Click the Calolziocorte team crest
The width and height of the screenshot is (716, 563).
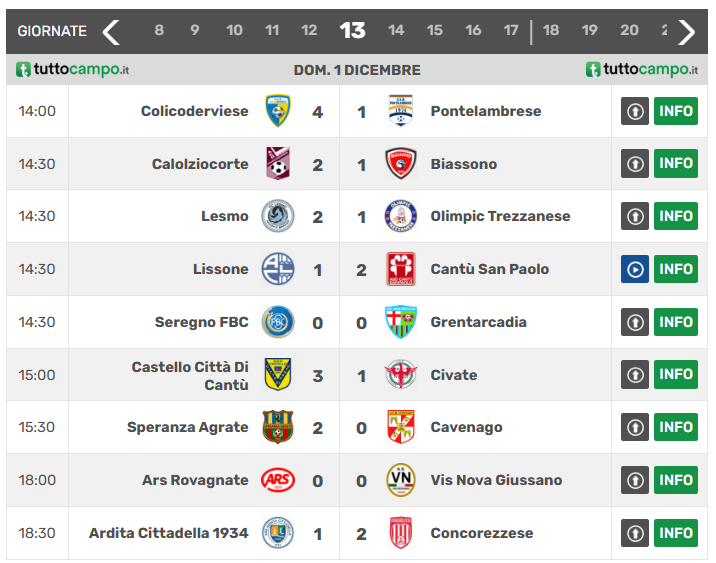pos(277,164)
